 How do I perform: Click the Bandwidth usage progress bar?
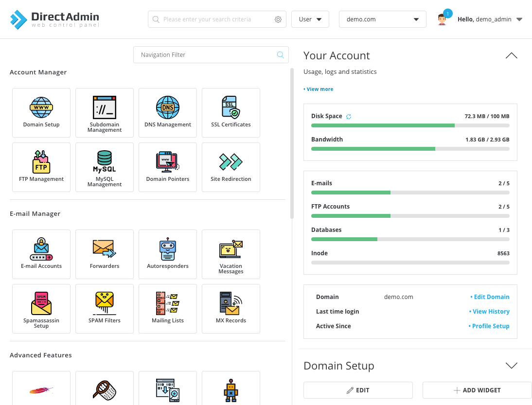point(410,149)
